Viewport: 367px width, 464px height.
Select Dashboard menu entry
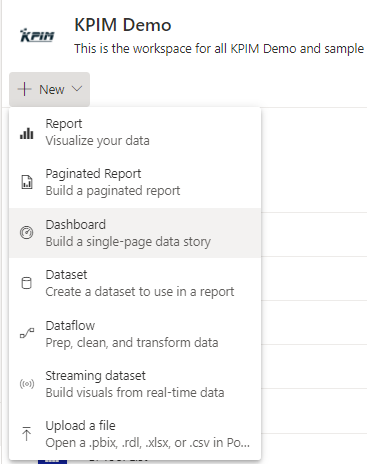(135, 233)
